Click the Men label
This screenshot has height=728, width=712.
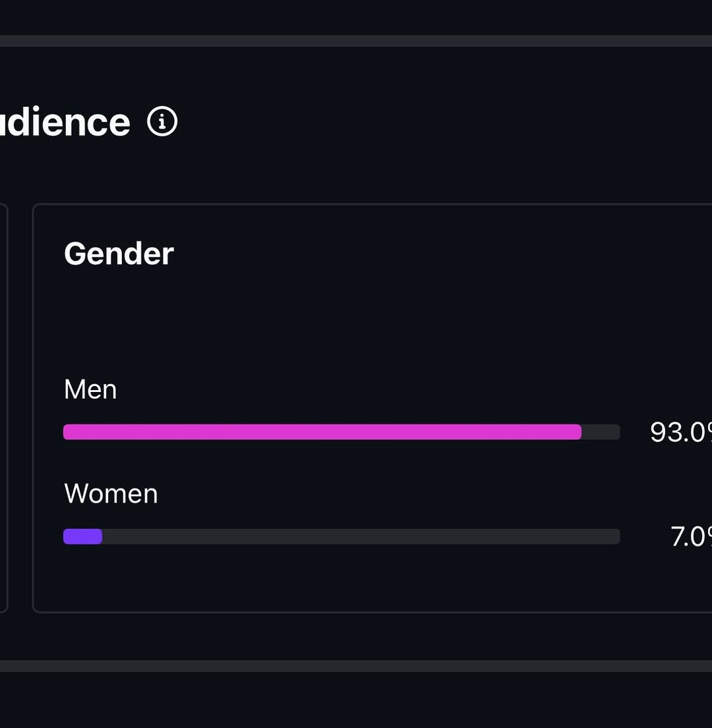[90, 389]
